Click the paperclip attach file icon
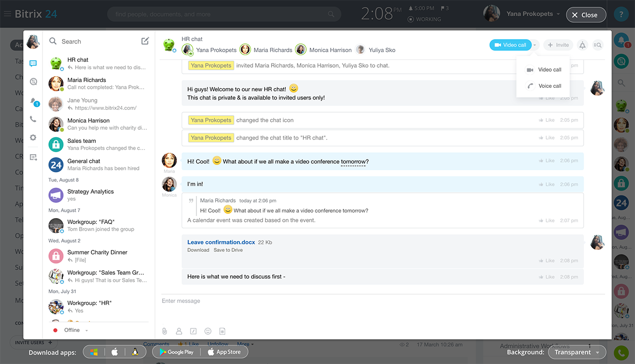Image resolution: width=635 pixels, height=364 pixels. click(x=165, y=331)
